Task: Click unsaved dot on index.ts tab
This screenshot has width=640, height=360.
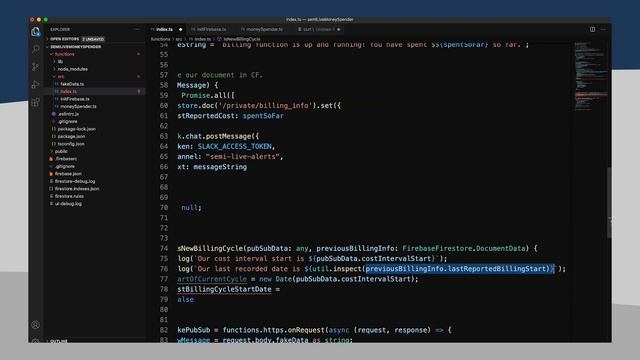Action: point(180,29)
